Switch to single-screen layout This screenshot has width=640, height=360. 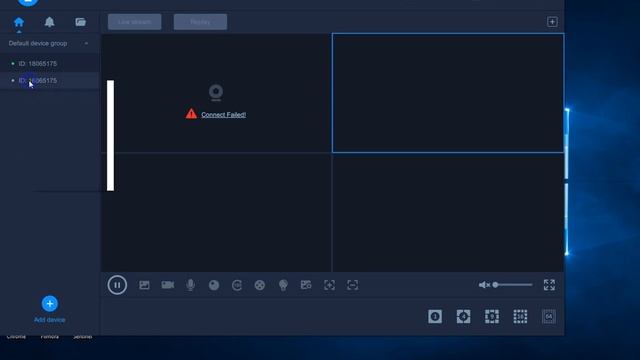[x=435, y=316]
